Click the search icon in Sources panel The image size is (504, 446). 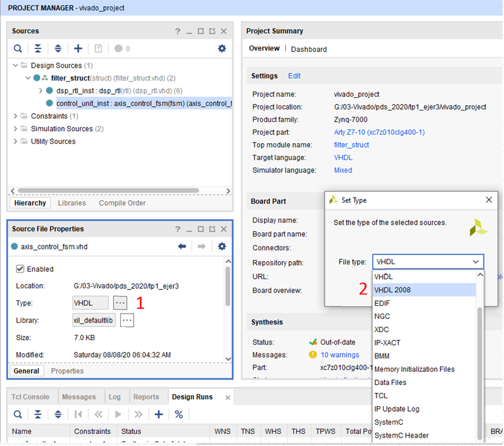(18, 48)
